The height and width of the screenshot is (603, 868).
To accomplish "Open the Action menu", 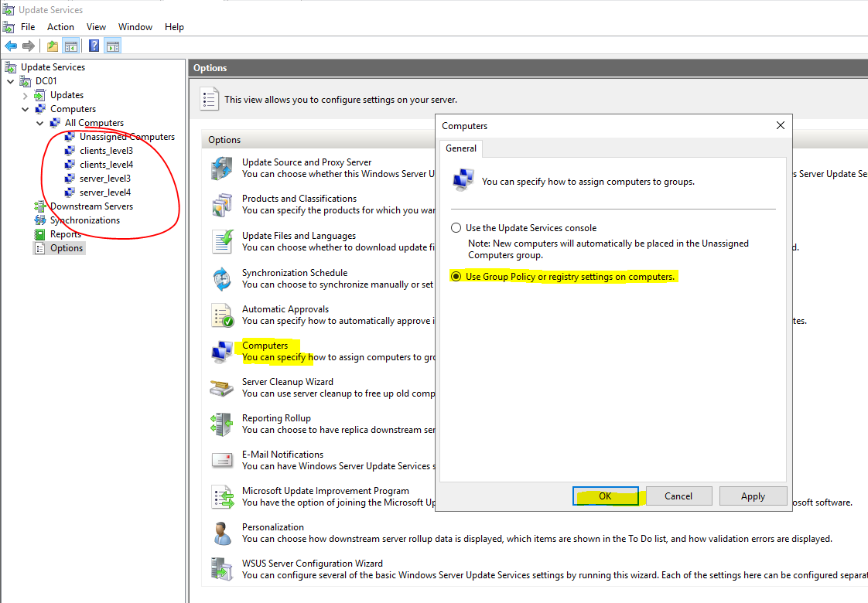I will pyautogui.click(x=60, y=26).
